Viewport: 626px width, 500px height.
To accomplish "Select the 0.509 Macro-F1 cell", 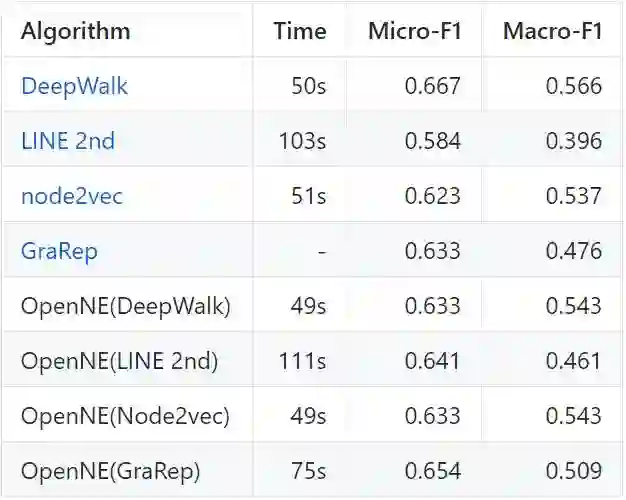I will (x=574, y=471).
